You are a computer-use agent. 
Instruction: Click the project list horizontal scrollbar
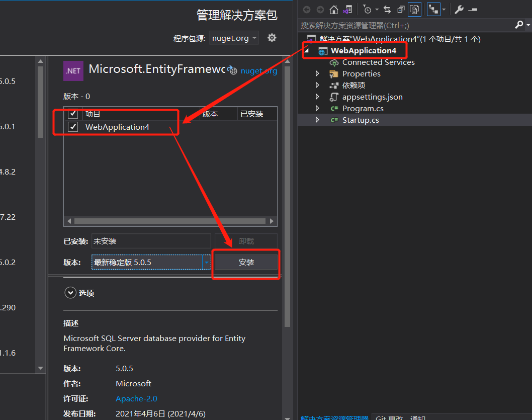169,221
